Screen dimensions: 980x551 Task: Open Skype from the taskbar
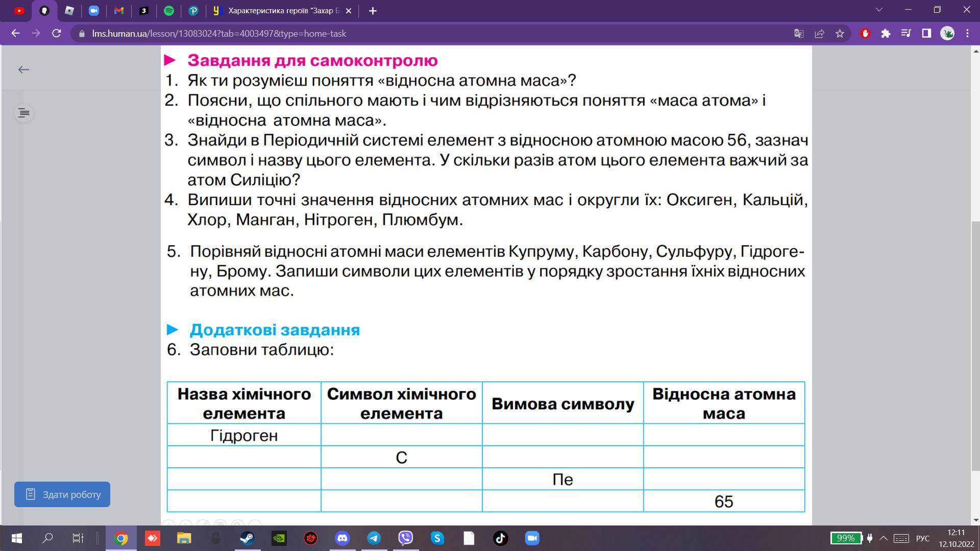coord(437,538)
